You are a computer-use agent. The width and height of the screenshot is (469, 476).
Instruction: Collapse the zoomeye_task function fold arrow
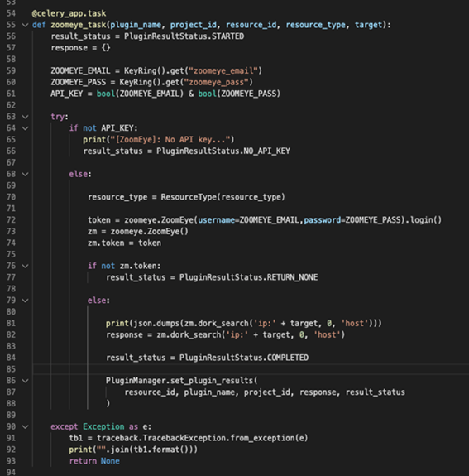click(25, 25)
